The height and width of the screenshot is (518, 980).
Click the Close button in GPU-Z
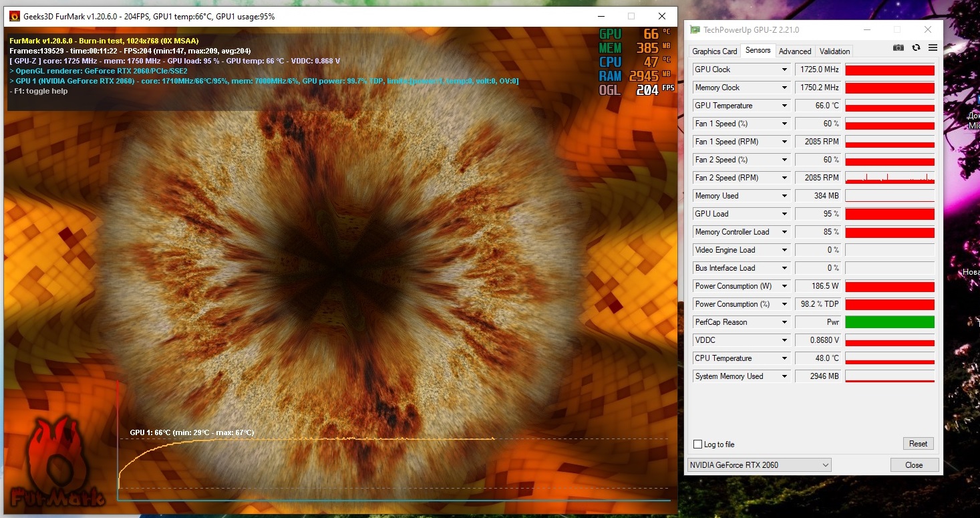914,465
